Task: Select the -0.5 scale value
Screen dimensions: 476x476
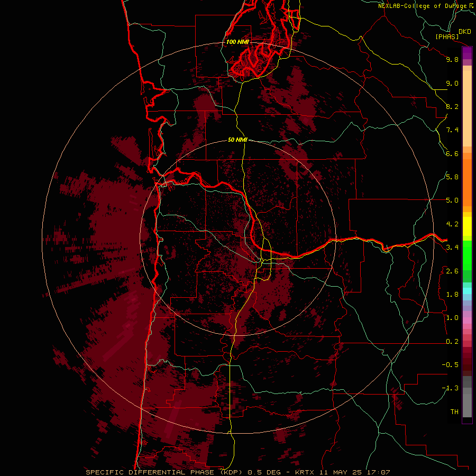Action: [450, 365]
